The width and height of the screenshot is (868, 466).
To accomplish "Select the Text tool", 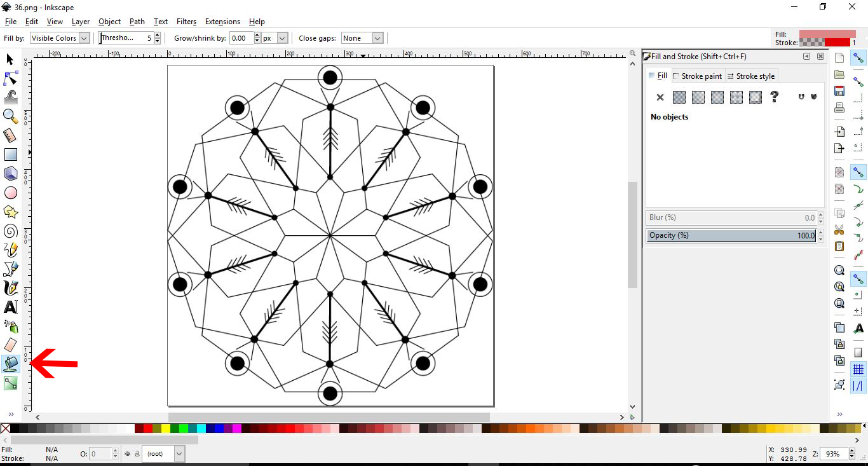I will [x=10, y=307].
